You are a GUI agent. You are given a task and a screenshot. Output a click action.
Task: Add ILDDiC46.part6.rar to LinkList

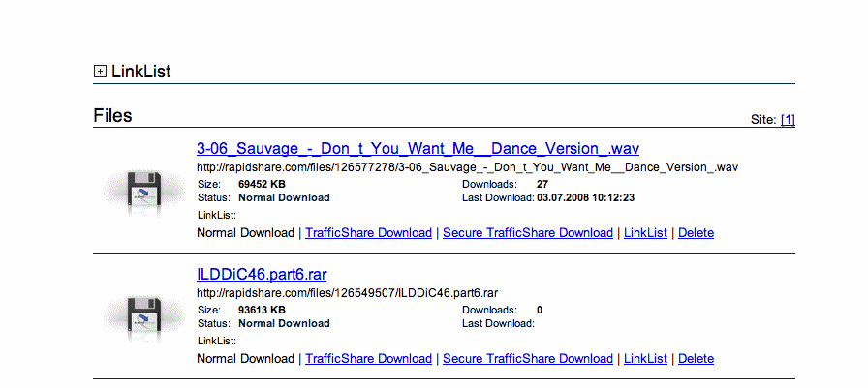pyautogui.click(x=645, y=359)
